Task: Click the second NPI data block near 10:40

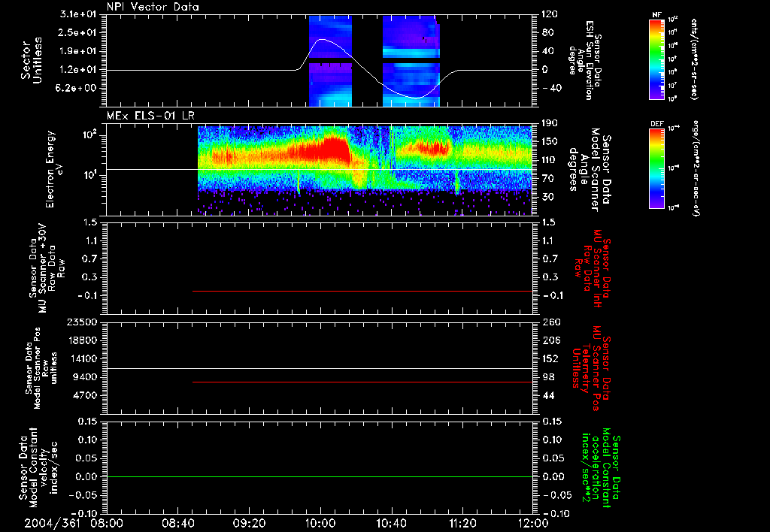Action: coord(411,60)
